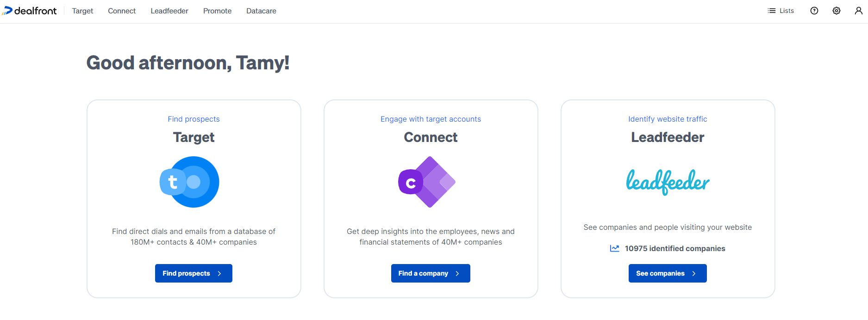868x320 pixels.
Task: Click Identify website traffic link
Action: click(x=668, y=119)
